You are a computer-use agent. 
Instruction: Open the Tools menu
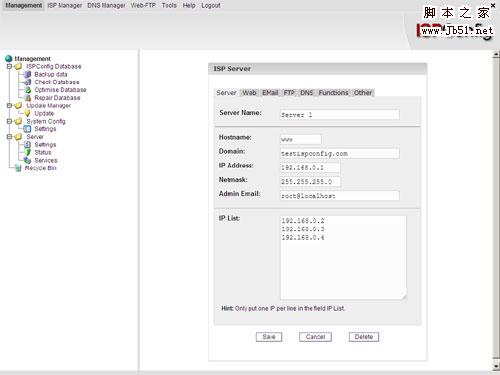pos(169,5)
